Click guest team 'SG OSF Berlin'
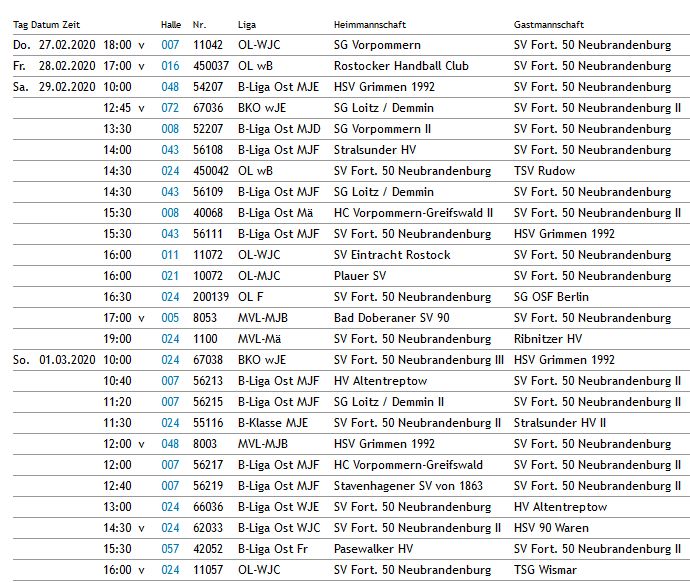This screenshot has width=690, height=583. pyautogui.click(x=551, y=297)
